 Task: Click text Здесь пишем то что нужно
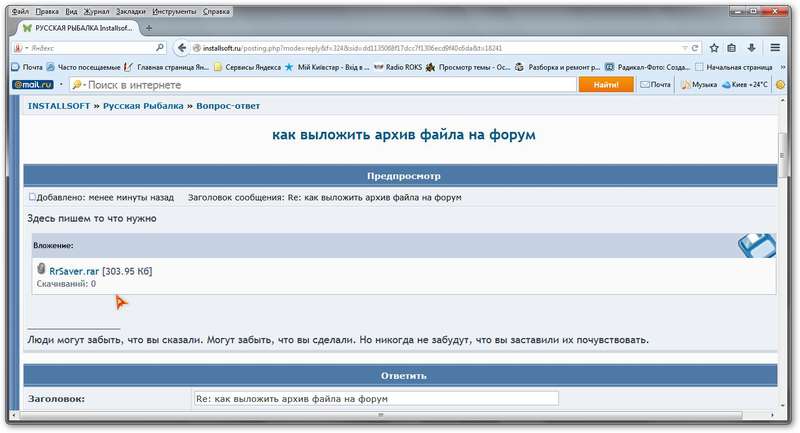coord(92,218)
